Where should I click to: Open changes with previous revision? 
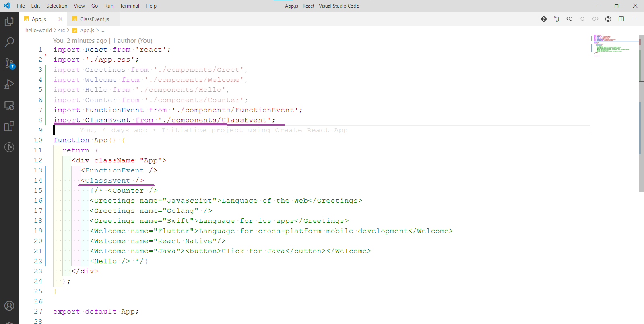tap(570, 19)
